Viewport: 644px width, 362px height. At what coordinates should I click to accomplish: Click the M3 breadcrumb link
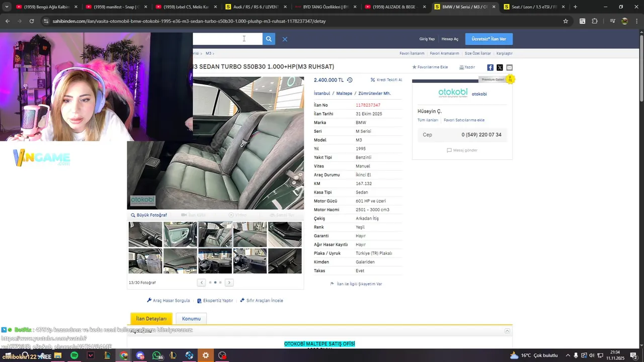click(208, 53)
